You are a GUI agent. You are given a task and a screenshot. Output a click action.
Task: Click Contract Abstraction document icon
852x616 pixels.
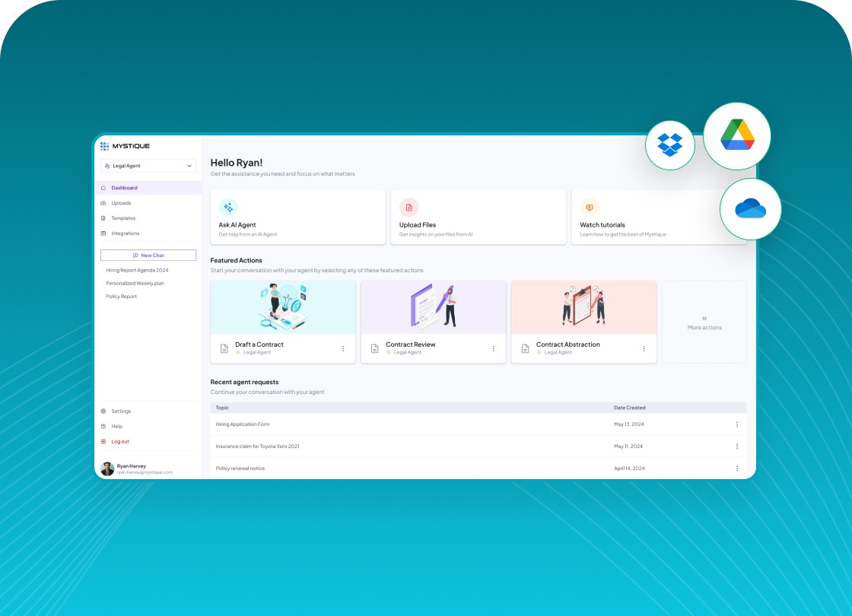pyautogui.click(x=525, y=349)
